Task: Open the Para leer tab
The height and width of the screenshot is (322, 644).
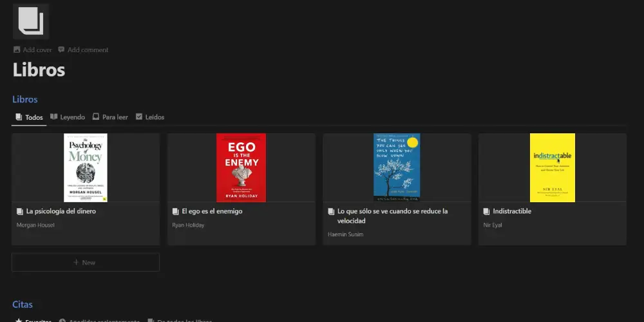Action: tap(110, 117)
